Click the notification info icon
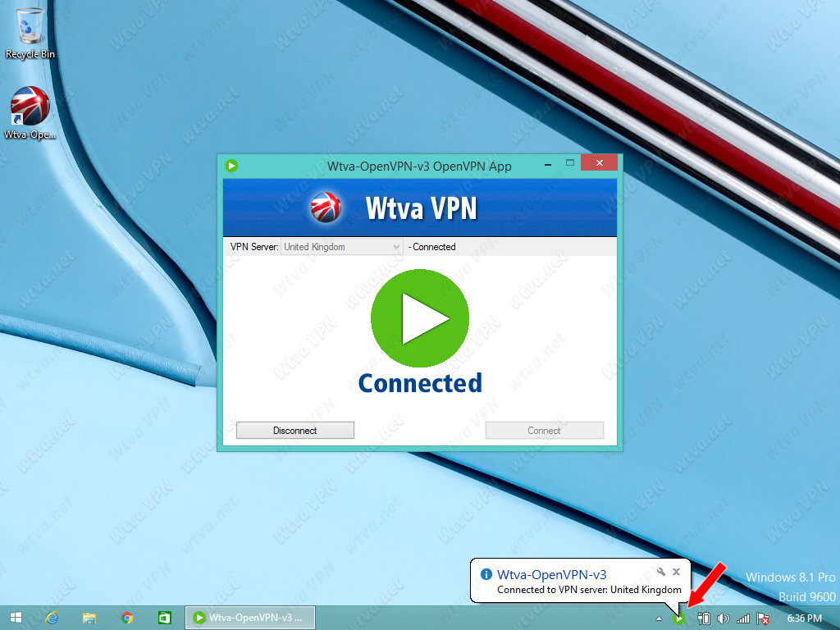 coord(486,574)
